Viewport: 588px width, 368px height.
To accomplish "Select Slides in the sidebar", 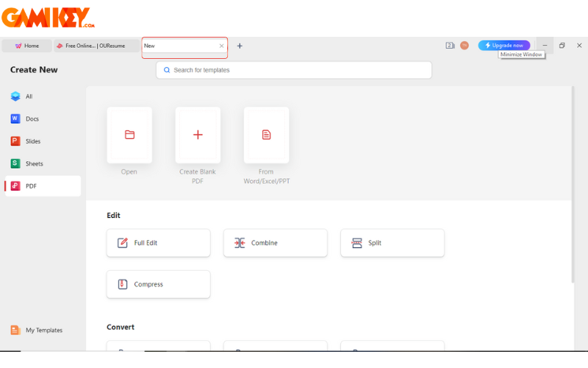I will coord(32,141).
